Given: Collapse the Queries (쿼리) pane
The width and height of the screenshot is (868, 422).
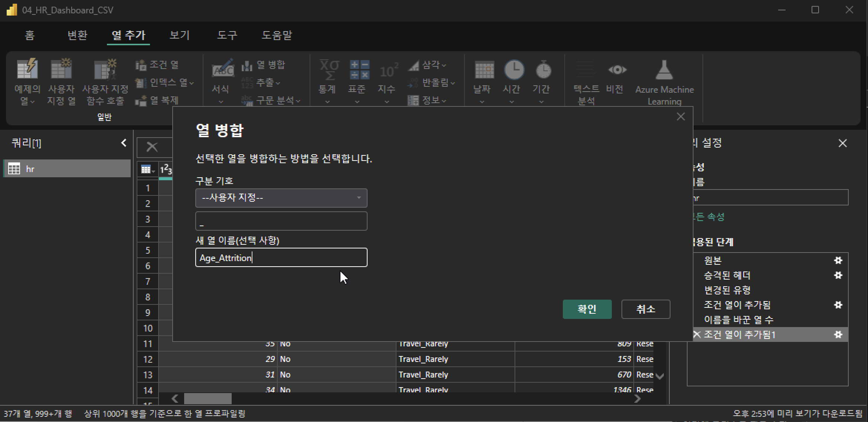Looking at the screenshot, I should click(x=124, y=143).
